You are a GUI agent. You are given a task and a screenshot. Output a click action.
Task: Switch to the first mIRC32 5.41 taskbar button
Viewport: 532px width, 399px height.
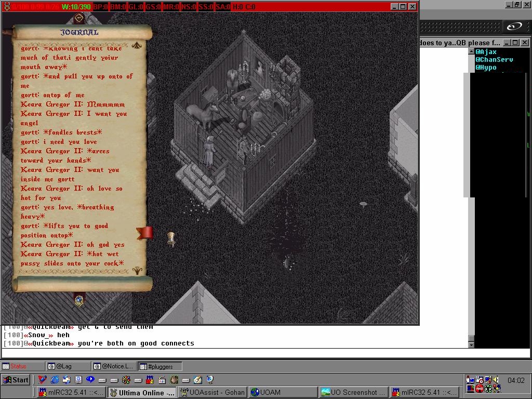[x=72, y=393]
